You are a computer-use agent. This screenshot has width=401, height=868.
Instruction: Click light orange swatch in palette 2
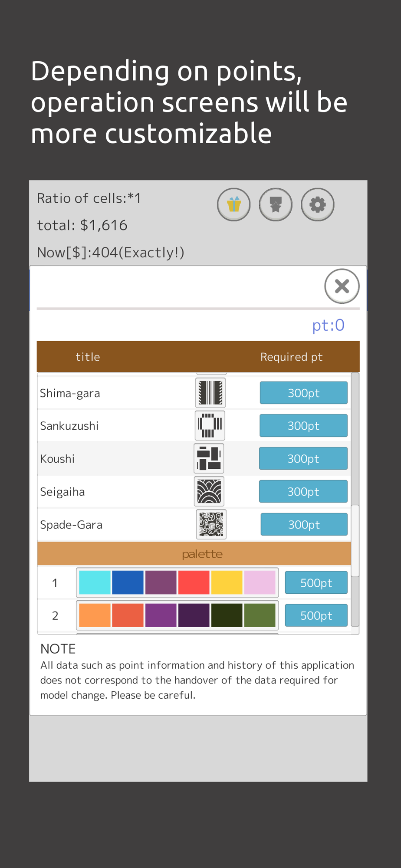[x=95, y=615]
